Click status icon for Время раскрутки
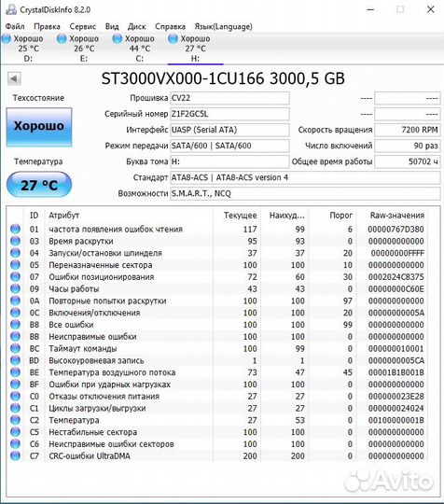 15,241
